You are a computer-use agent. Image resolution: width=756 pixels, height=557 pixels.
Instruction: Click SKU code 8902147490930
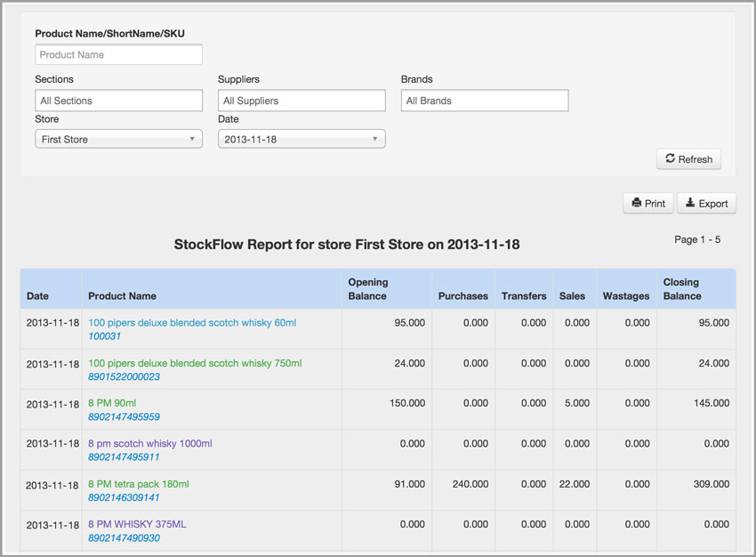click(x=124, y=537)
